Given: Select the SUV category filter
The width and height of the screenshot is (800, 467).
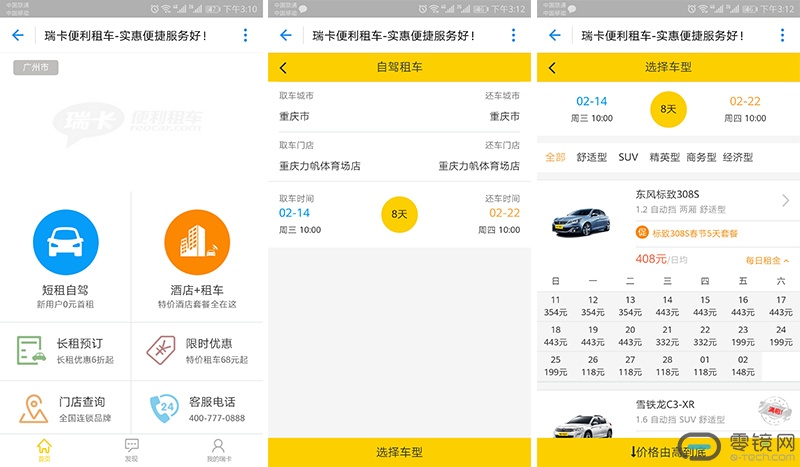Looking at the screenshot, I should 628,157.
